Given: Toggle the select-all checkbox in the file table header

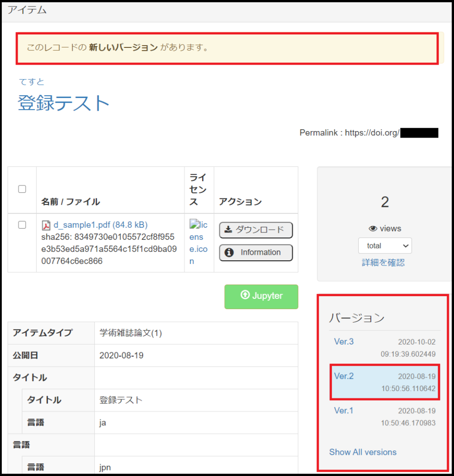Looking at the screenshot, I should [22, 189].
